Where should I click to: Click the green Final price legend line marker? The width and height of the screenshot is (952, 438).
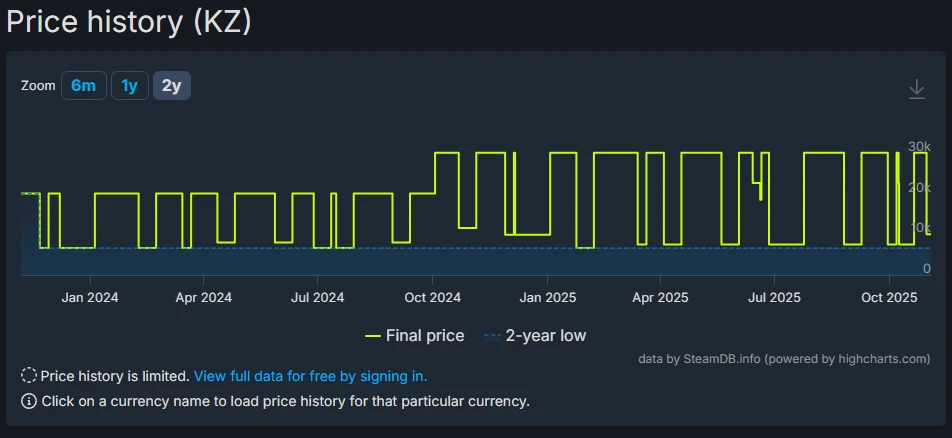[x=374, y=336]
